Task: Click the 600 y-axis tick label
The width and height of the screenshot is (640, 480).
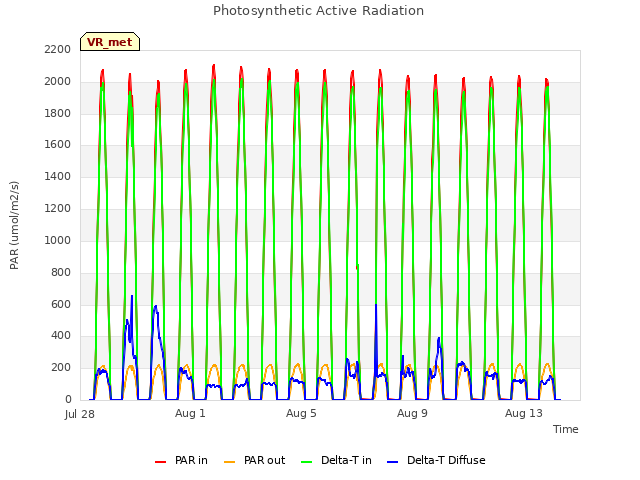Action: 61,304
